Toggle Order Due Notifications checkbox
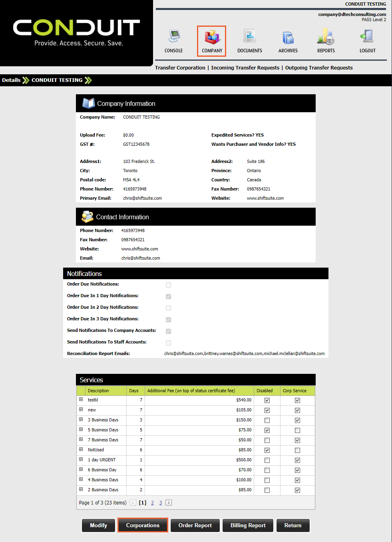This screenshot has width=392, height=542. [168, 285]
